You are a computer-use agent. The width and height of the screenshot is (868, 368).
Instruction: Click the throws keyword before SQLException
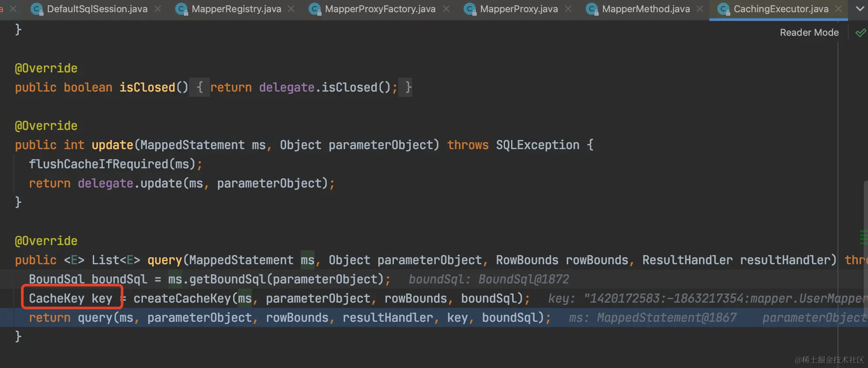[468, 145]
